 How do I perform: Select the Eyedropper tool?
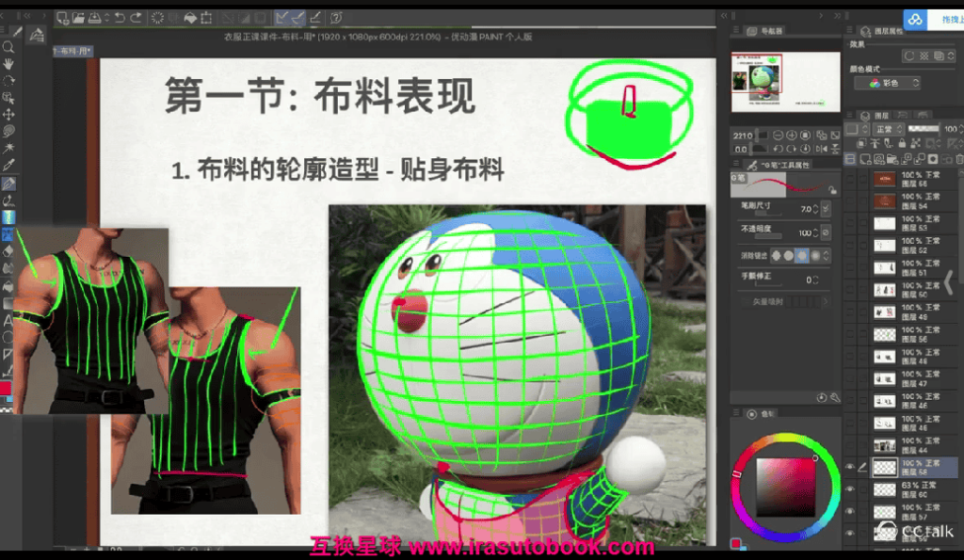(8, 166)
